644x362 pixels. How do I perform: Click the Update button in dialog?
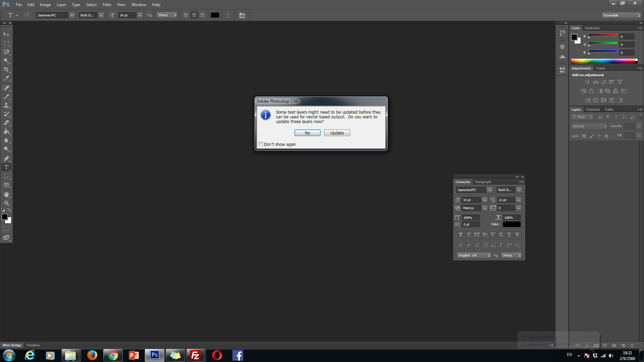(x=337, y=133)
